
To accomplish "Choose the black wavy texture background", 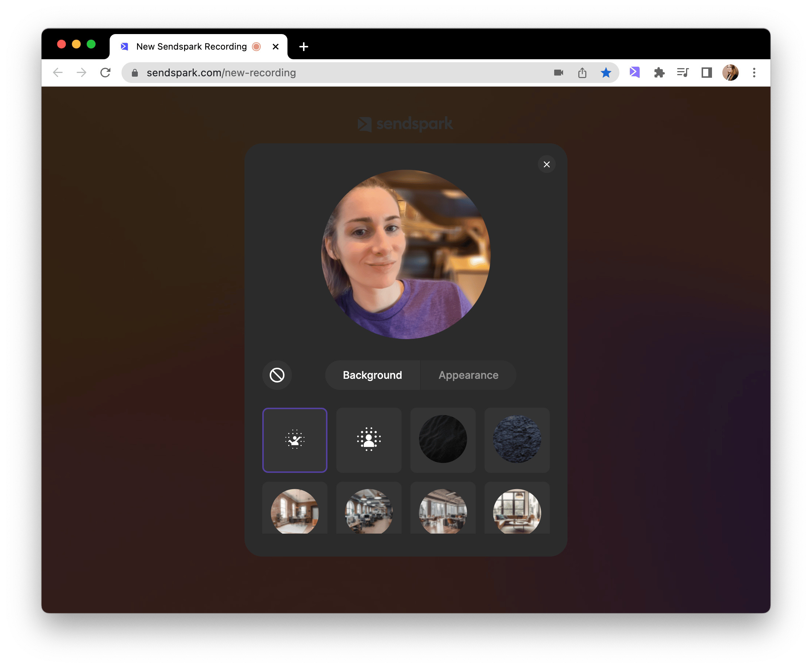I will [443, 440].
